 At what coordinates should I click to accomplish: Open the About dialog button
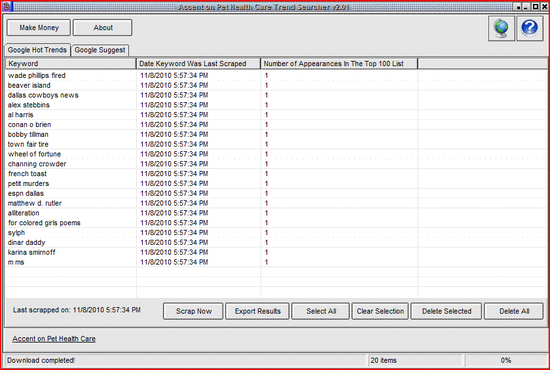click(102, 28)
